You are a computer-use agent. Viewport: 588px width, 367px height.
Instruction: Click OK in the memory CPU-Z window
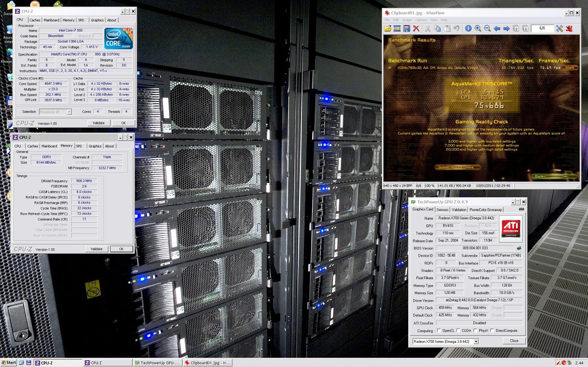click(x=121, y=249)
